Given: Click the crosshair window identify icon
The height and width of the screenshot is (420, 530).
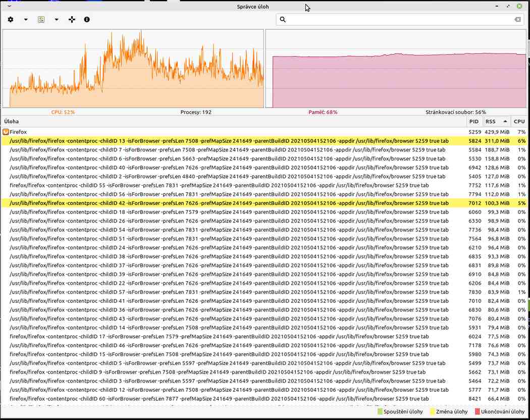Looking at the screenshot, I should (x=72, y=19).
